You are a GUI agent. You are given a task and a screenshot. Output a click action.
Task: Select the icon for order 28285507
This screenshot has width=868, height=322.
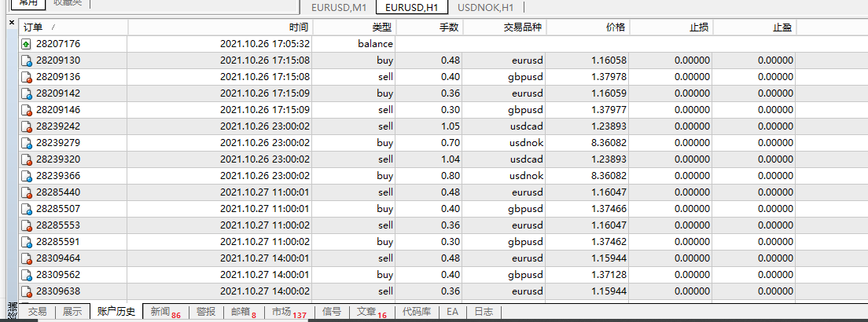pos(27,209)
